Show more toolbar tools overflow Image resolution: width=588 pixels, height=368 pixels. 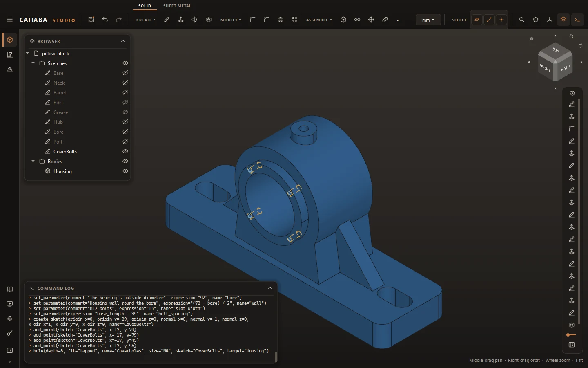point(398,20)
